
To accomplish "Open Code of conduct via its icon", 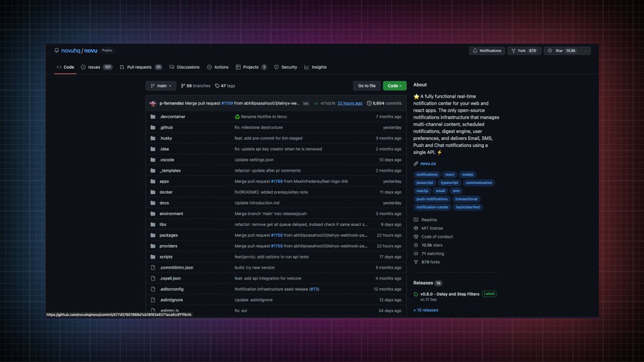I will [416, 237].
